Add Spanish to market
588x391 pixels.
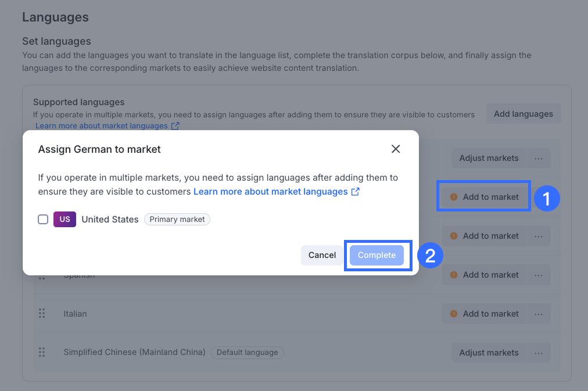click(x=485, y=275)
